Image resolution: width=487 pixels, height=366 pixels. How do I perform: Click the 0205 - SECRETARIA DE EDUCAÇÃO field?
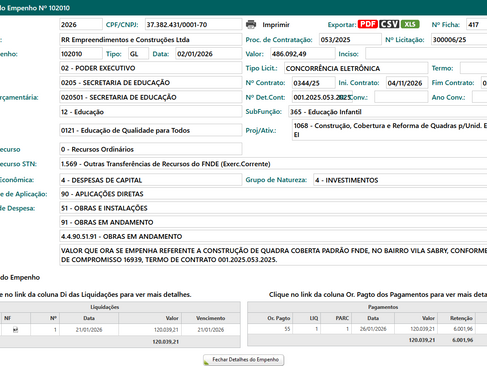(151, 83)
